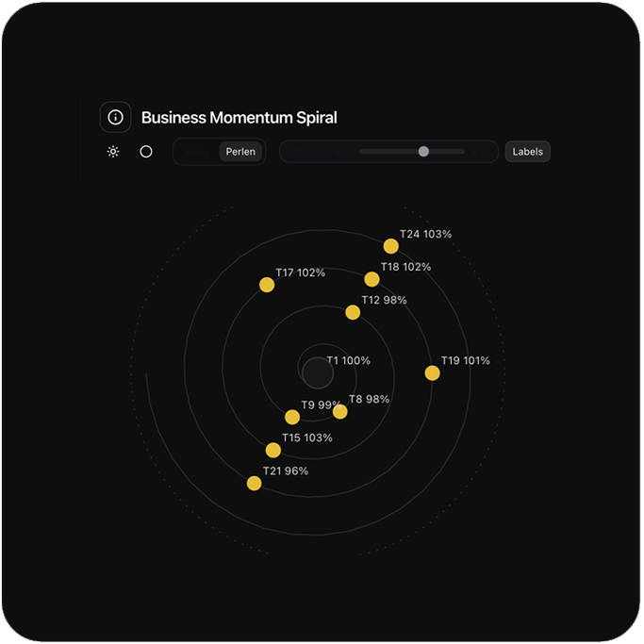Click the slider track left of the handle
Screen dimensions: 644x644
pos(387,152)
